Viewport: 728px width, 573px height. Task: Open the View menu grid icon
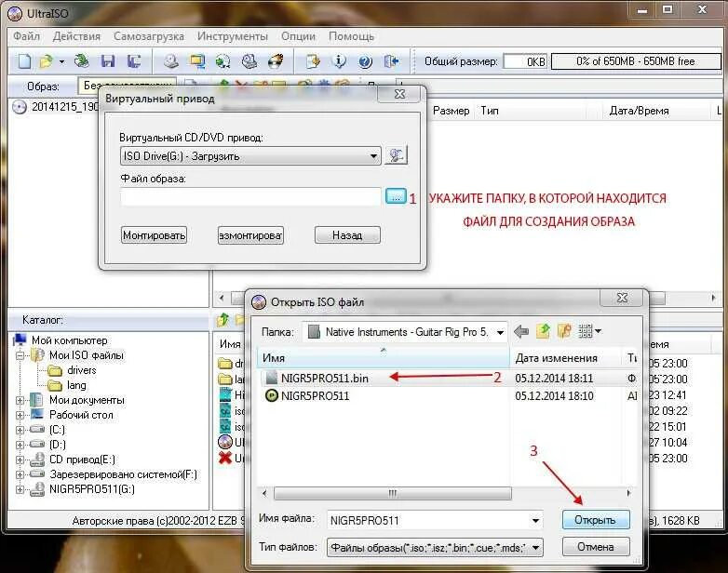point(589,331)
